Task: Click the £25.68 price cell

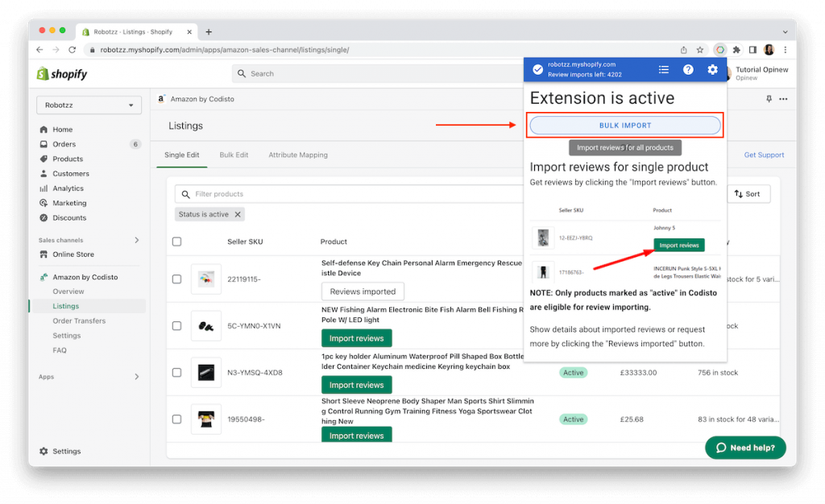Action: (x=632, y=419)
